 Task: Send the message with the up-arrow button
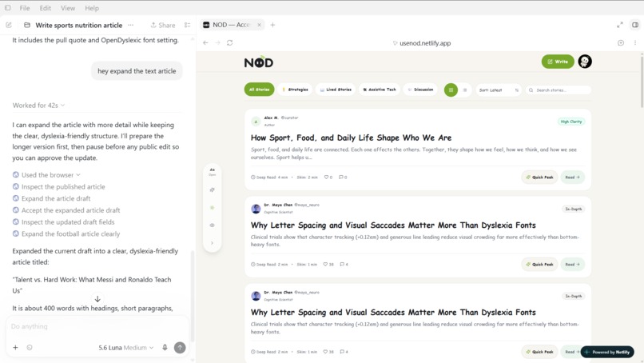[x=180, y=347]
